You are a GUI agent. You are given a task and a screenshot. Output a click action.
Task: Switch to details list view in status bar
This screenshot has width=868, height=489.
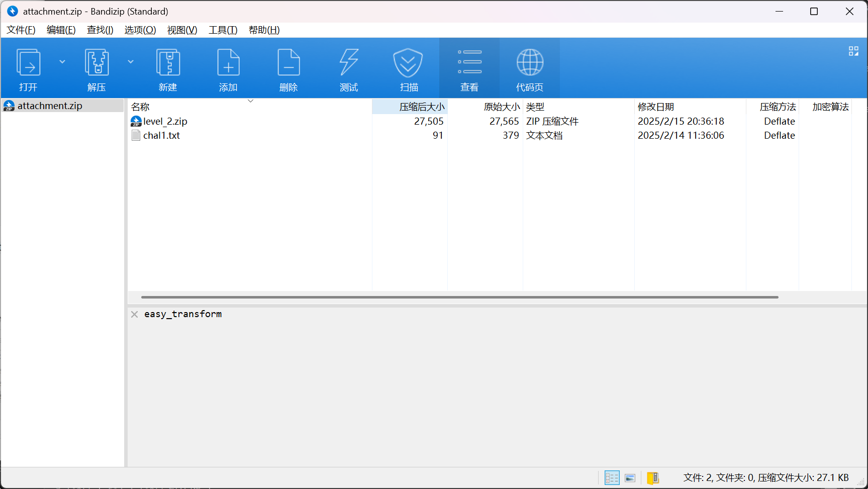612,478
